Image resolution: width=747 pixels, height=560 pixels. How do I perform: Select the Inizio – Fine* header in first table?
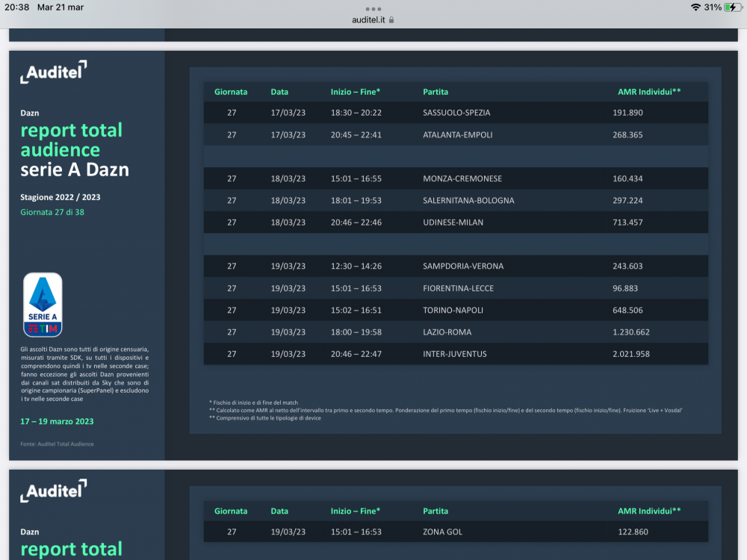356,92
